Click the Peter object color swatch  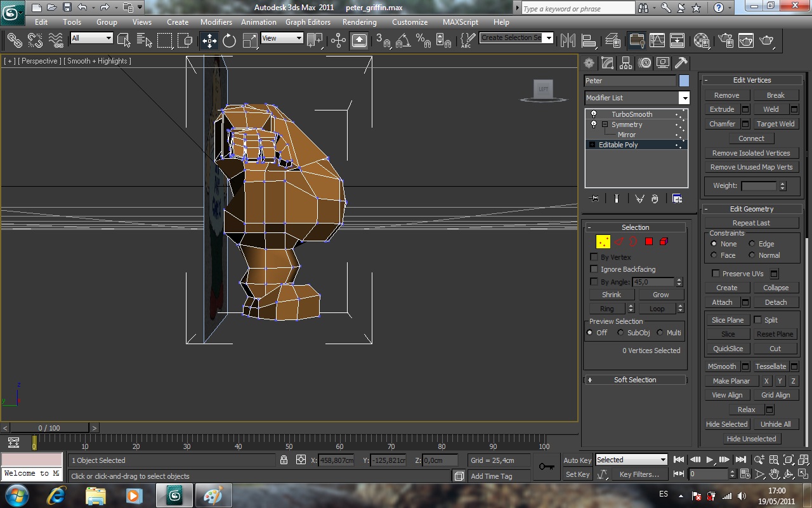pyautogui.click(x=684, y=81)
